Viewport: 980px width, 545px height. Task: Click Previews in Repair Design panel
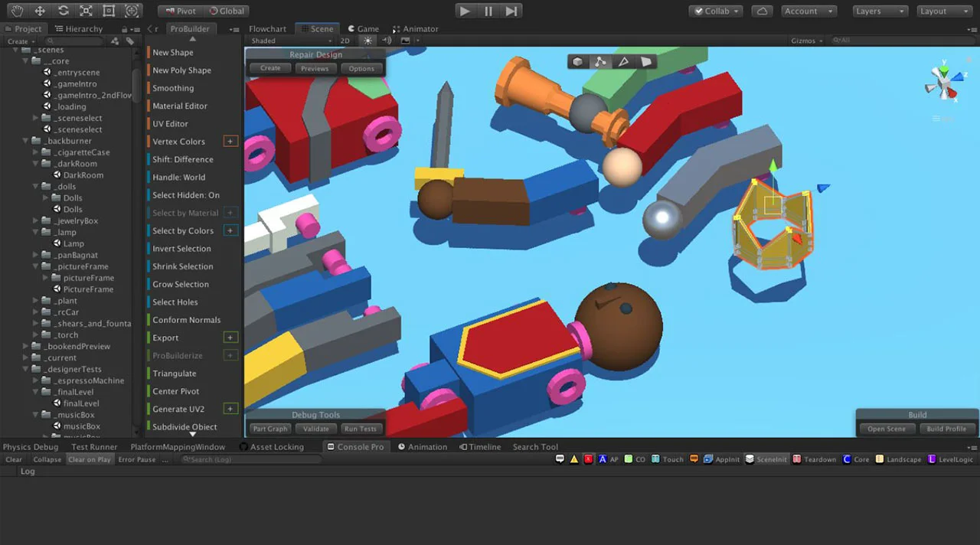315,68
